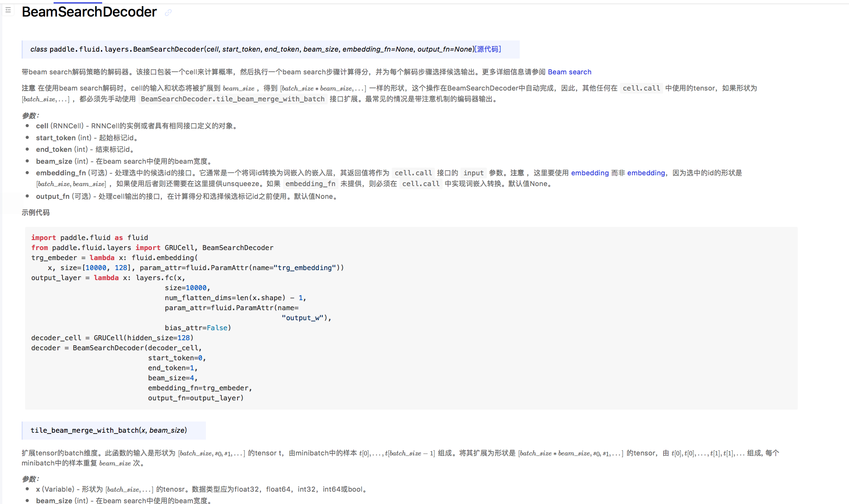Click the output_fn parameter name in list
Screen dimensions: 849x504
pos(53,197)
